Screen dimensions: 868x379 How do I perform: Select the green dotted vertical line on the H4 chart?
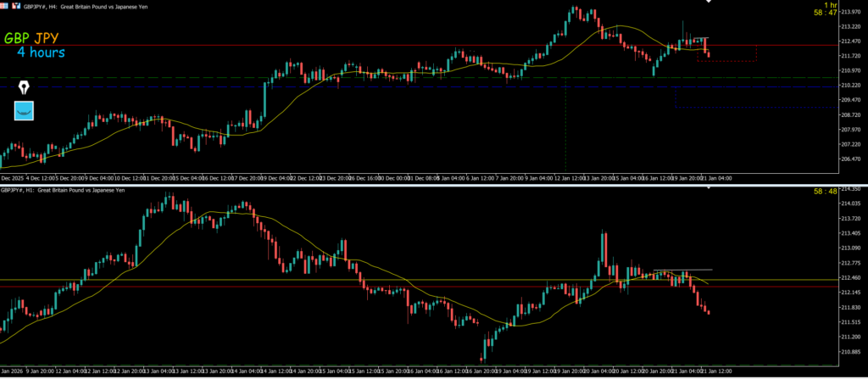click(565, 125)
